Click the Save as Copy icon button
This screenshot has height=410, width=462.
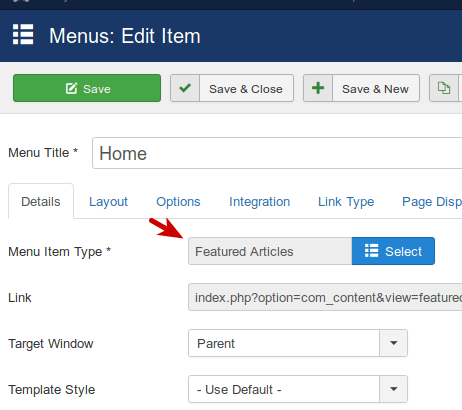click(x=444, y=88)
